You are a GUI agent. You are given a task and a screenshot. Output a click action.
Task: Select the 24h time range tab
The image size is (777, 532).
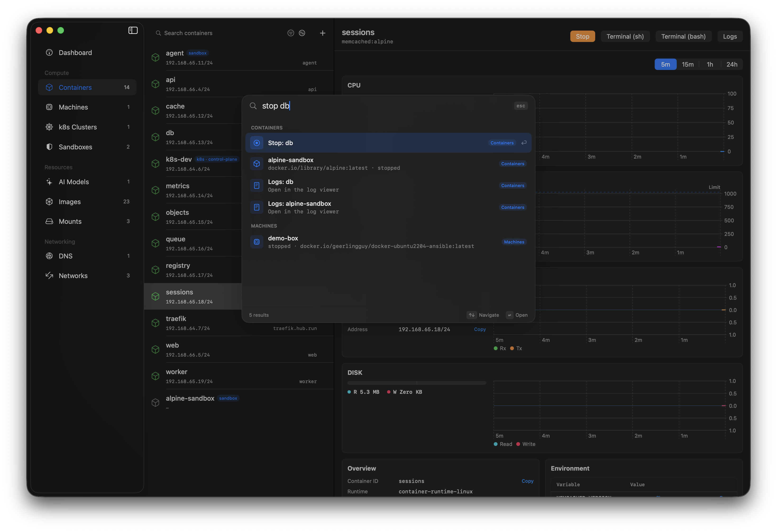coord(732,64)
